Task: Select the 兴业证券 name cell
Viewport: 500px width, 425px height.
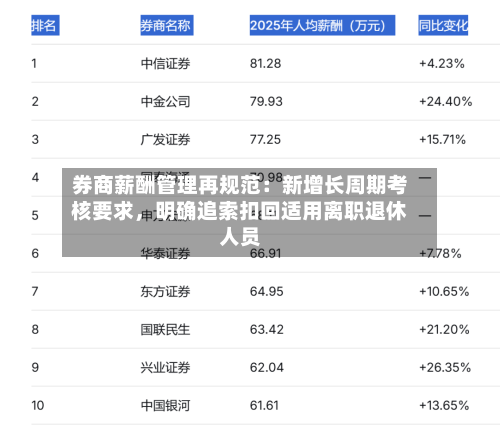Action: tap(165, 367)
